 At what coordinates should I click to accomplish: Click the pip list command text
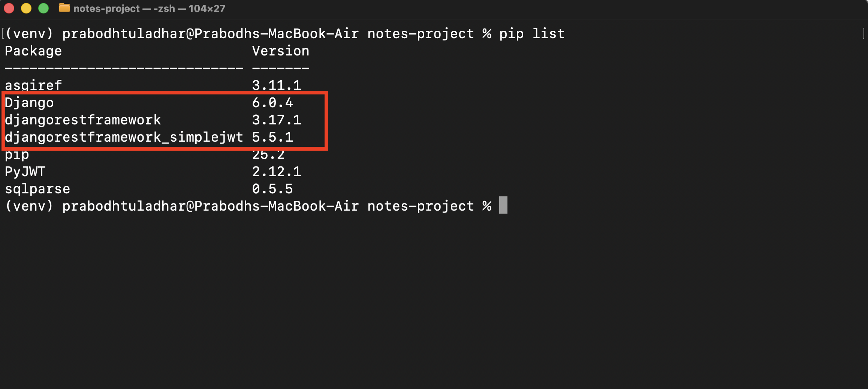(x=532, y=34)
